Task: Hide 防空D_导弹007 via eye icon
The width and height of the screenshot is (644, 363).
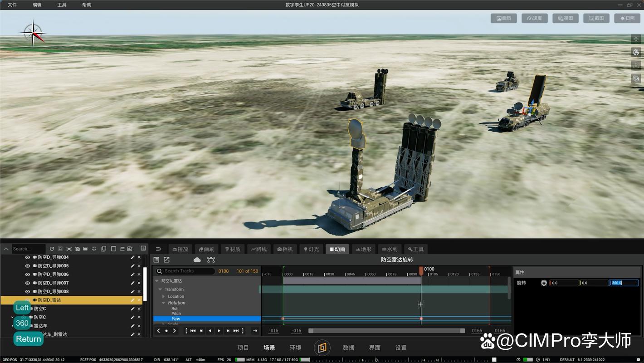Action: [27, 283]
